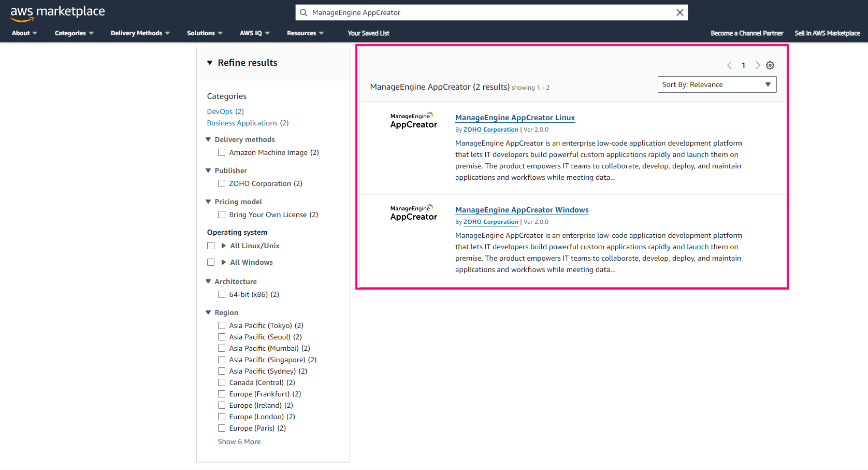Collapse the Refine results panel

[x=210, y=63]
